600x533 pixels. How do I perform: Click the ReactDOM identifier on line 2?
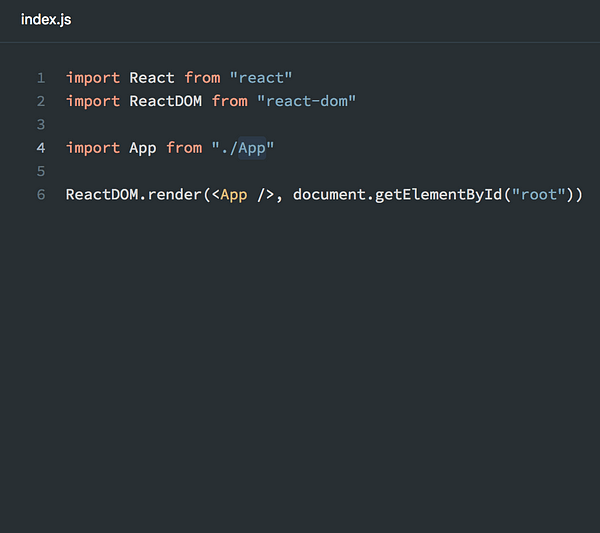[x=166, y=101]
